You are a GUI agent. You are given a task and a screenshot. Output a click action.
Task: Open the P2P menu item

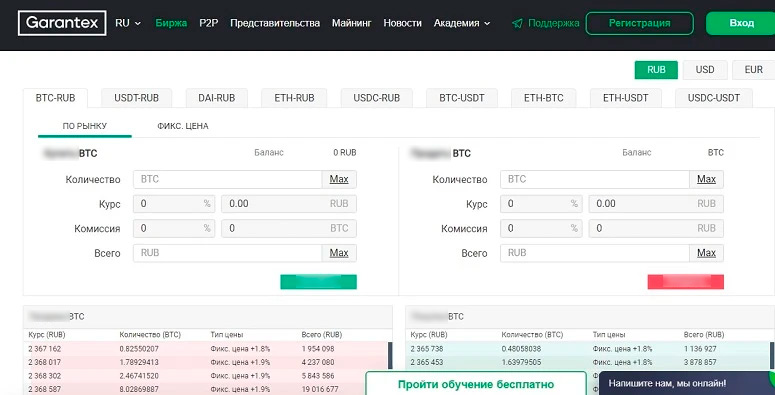coord(209,23)
